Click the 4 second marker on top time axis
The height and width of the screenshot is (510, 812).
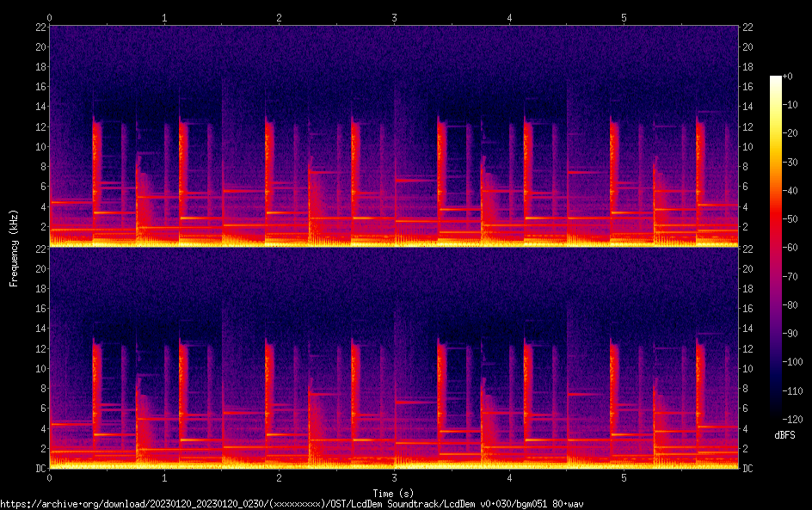click(x=509, y=17)
